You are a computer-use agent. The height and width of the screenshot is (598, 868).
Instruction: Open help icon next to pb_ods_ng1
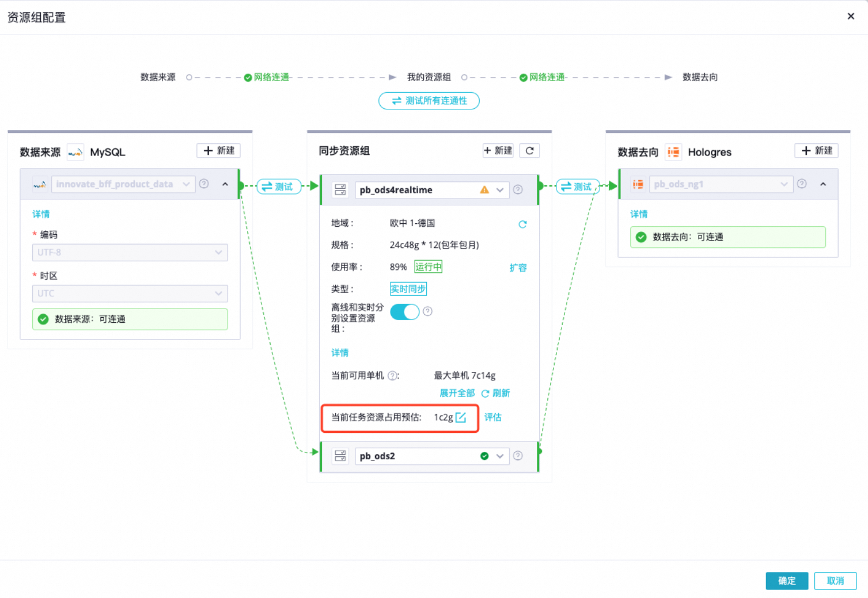coord(802,184)
